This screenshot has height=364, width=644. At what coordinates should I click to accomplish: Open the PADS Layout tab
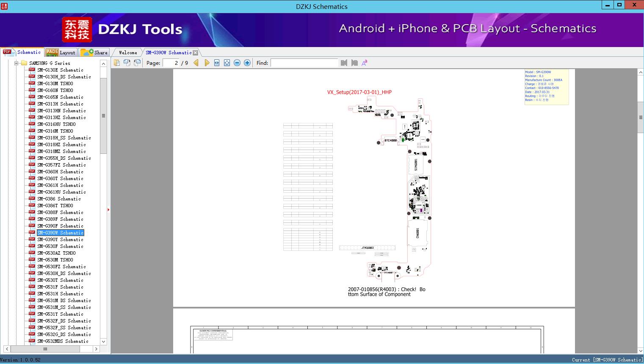click(61, 53)
